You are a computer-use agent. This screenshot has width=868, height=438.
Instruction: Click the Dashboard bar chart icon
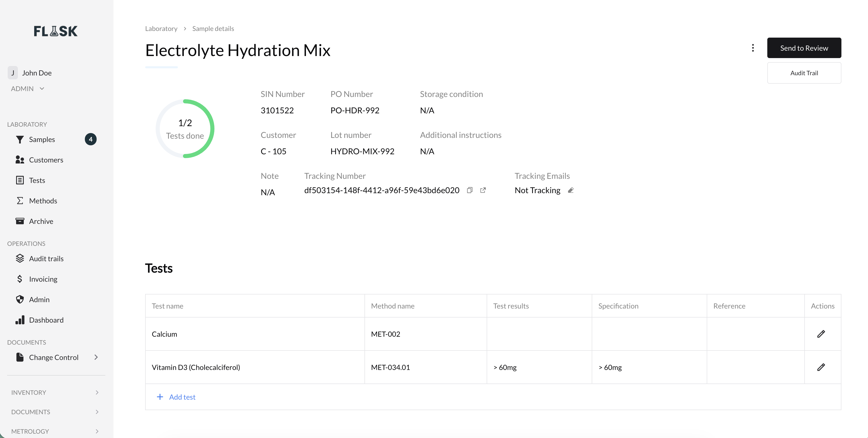point(20,320)
